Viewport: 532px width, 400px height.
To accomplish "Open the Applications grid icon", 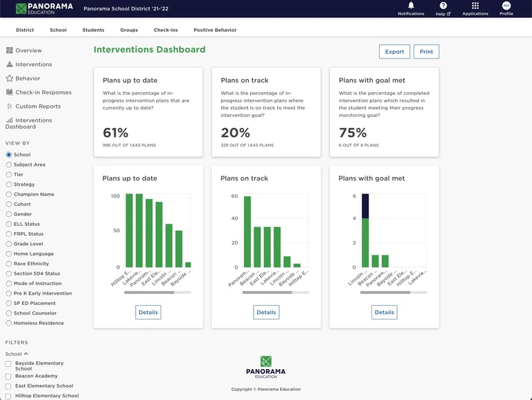I will (x=475, y=6).
